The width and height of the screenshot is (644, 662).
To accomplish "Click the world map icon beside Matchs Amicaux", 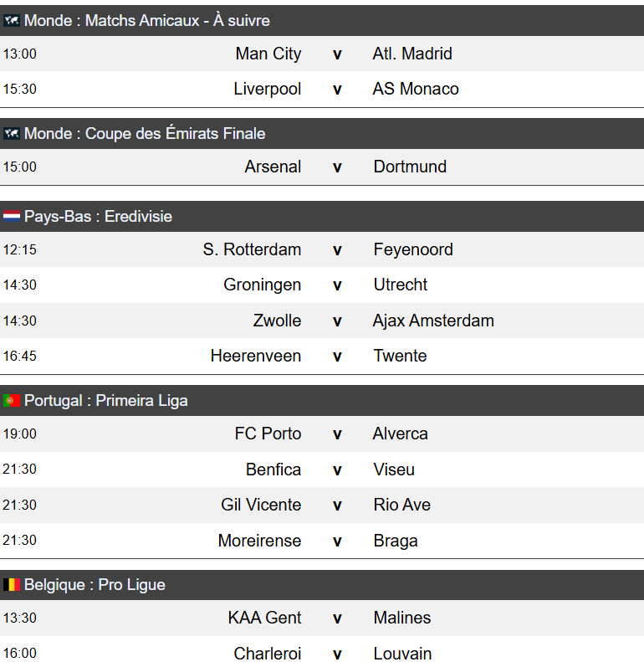I will [x=12, y=20].
